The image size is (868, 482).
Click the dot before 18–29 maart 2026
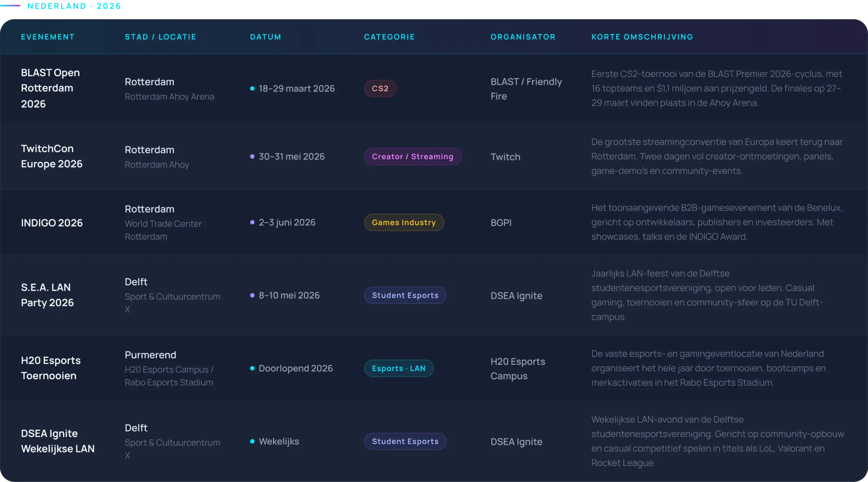[252, 88]
